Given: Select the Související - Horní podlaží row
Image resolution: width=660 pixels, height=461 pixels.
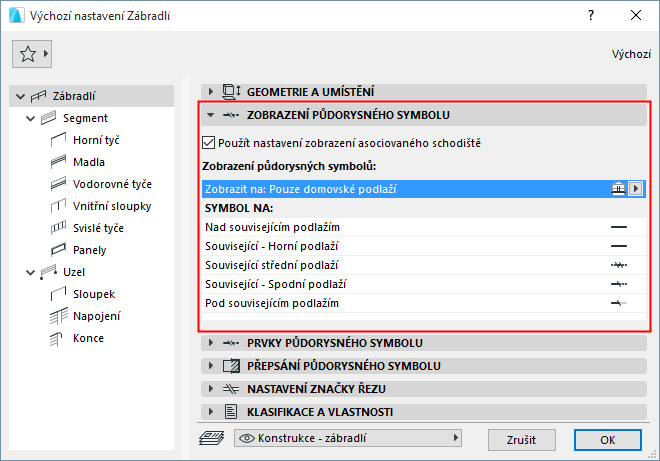Looking at the screenshot, I should (x=424, y=246).
